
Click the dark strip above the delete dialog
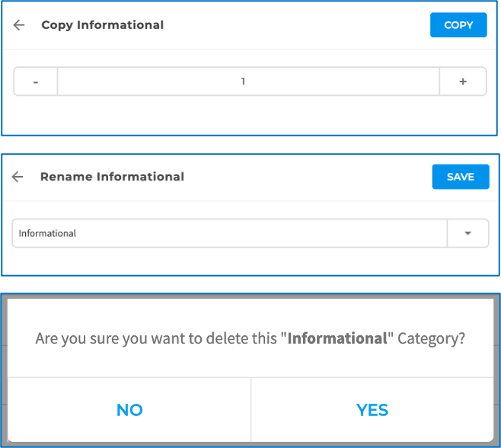(x=250, y=285)
